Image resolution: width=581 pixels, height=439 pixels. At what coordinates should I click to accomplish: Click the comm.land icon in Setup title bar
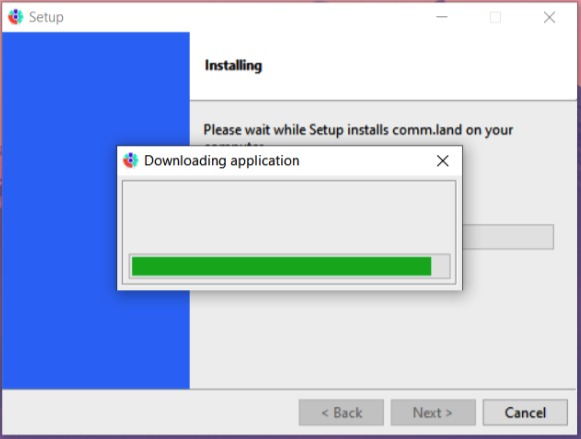(16, 17)
